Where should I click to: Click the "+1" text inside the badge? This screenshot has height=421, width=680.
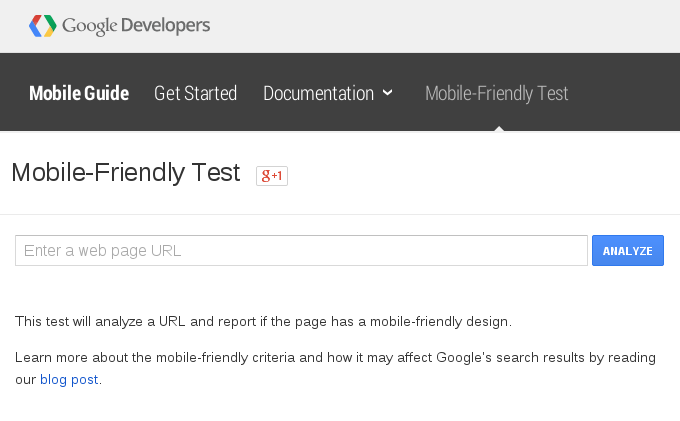tap(277, 176)
